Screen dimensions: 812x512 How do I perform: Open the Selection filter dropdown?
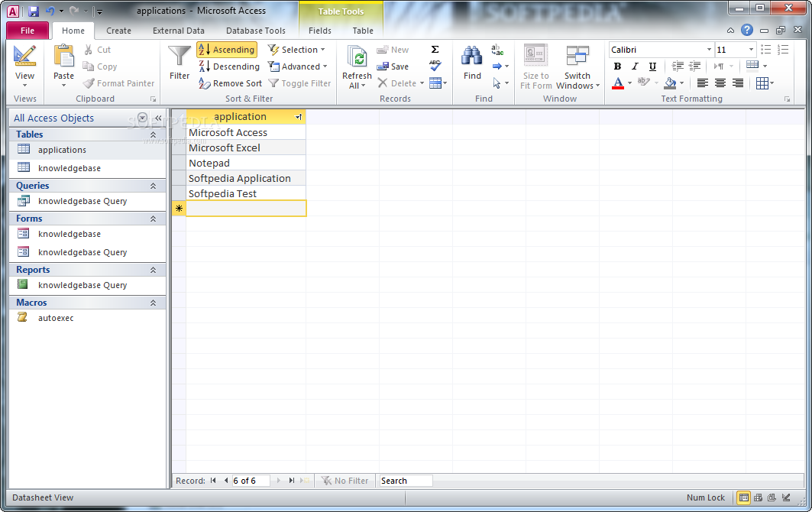tap(296, 49)
